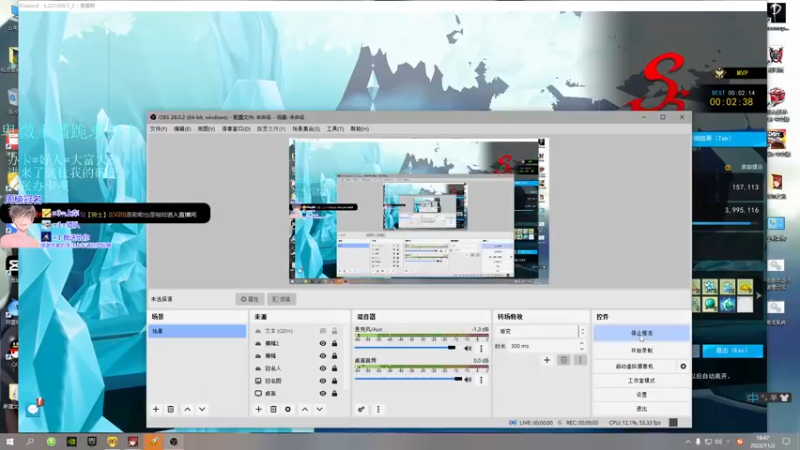Select the highlighted 场景 scene item in list
The width and height of the screenshot is (800, 450).
[x=197, y=331]
